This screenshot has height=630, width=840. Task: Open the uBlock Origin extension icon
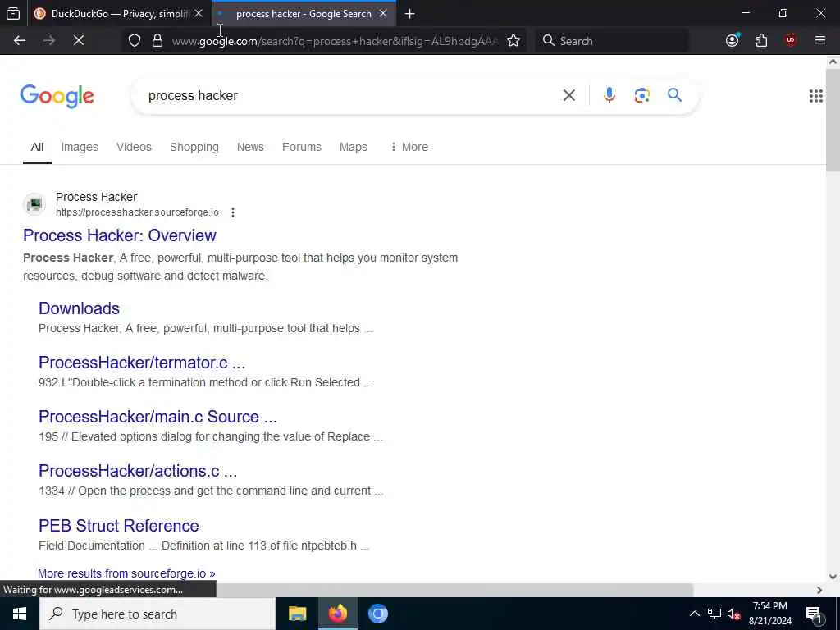(x=791, y=41)
